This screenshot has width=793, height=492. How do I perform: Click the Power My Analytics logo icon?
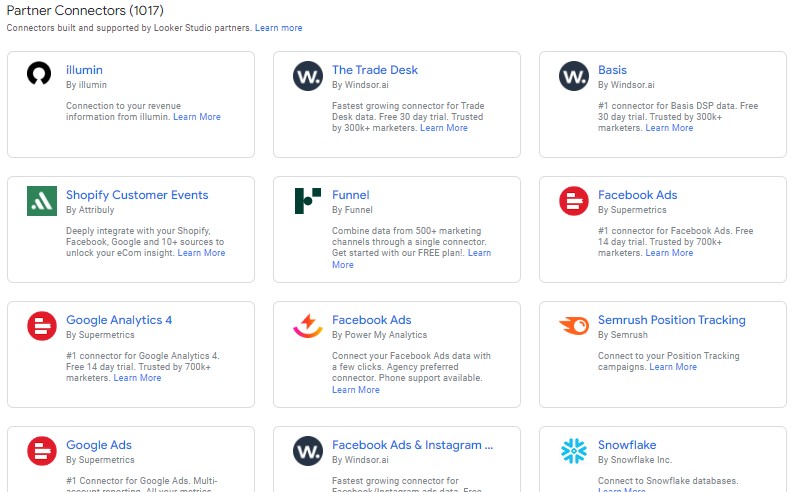click(x=307, y=326)
